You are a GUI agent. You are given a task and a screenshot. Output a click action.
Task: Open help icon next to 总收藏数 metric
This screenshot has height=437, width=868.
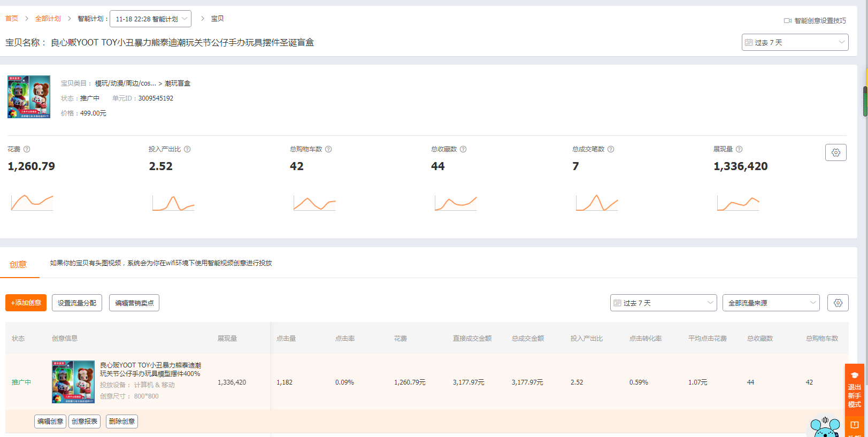(463, 149)
